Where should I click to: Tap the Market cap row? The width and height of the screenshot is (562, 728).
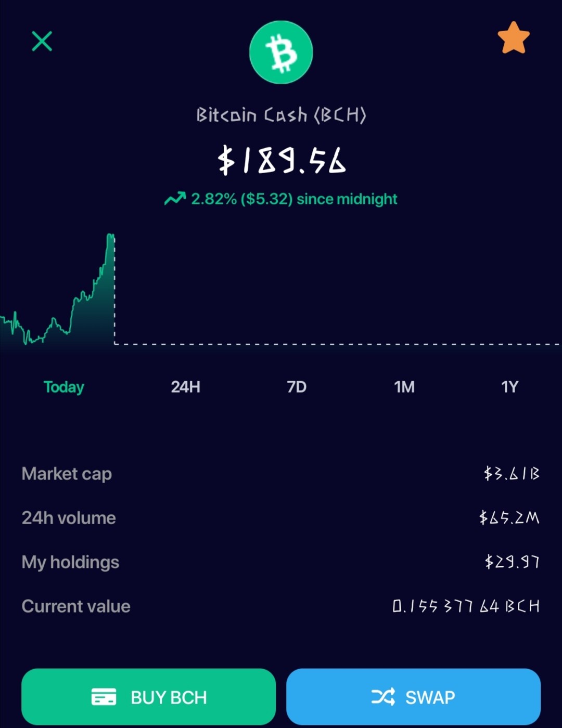point(281,474)
